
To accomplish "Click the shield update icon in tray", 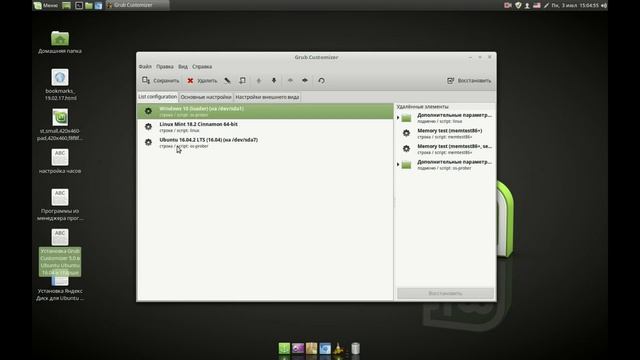I will point(518,5).
